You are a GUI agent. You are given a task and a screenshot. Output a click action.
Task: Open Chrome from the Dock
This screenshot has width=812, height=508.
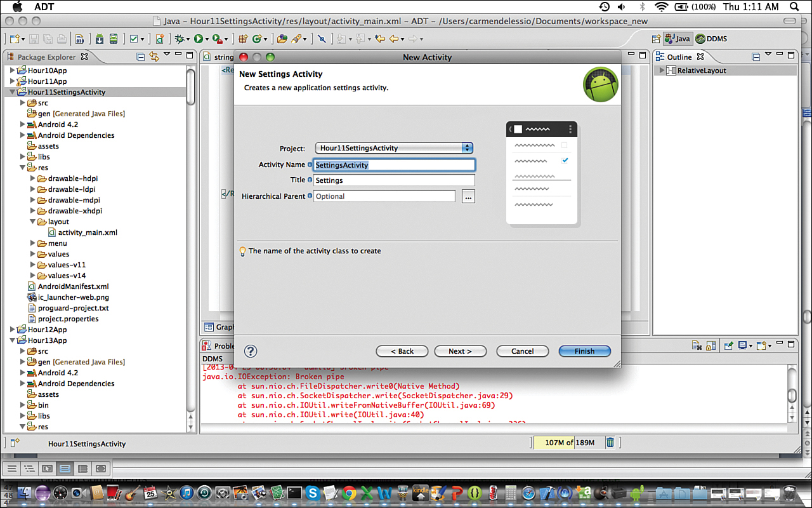348,493
